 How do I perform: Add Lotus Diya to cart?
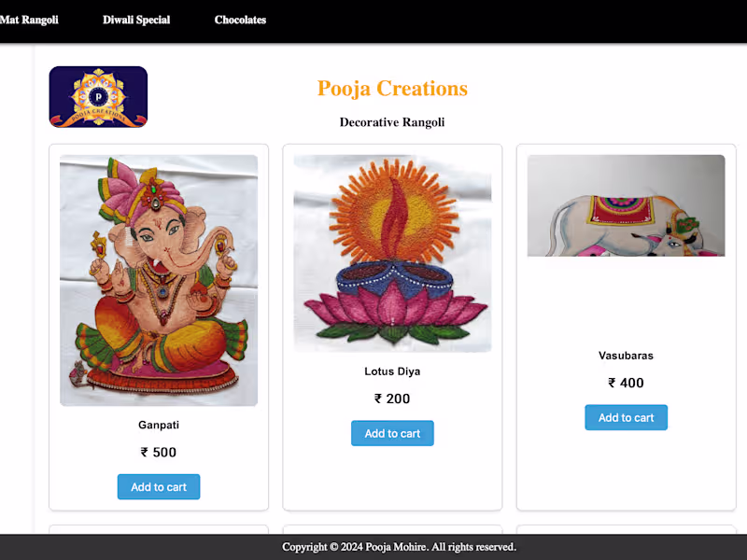tap(392, 433)
